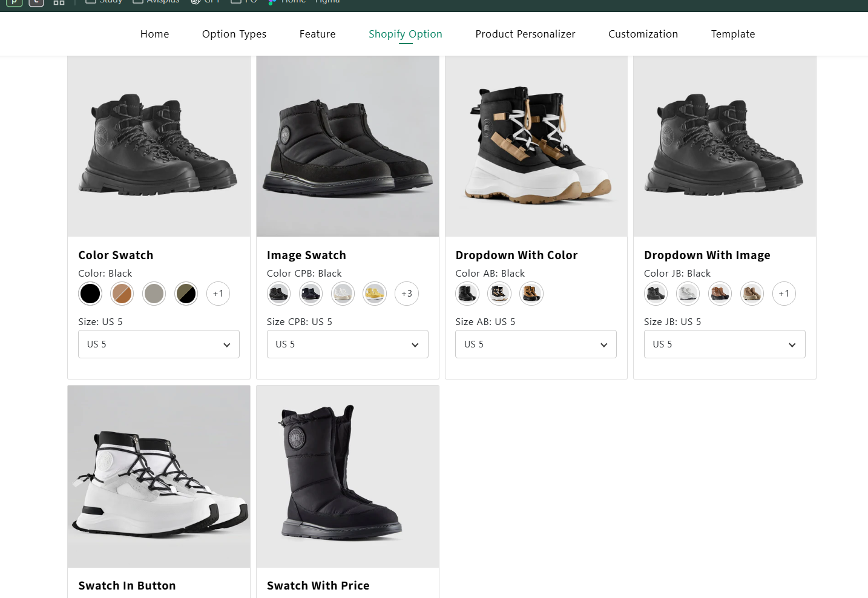Open the Swatch In Button product image
The height and width of the screenshot is (598, 868).
159,476
